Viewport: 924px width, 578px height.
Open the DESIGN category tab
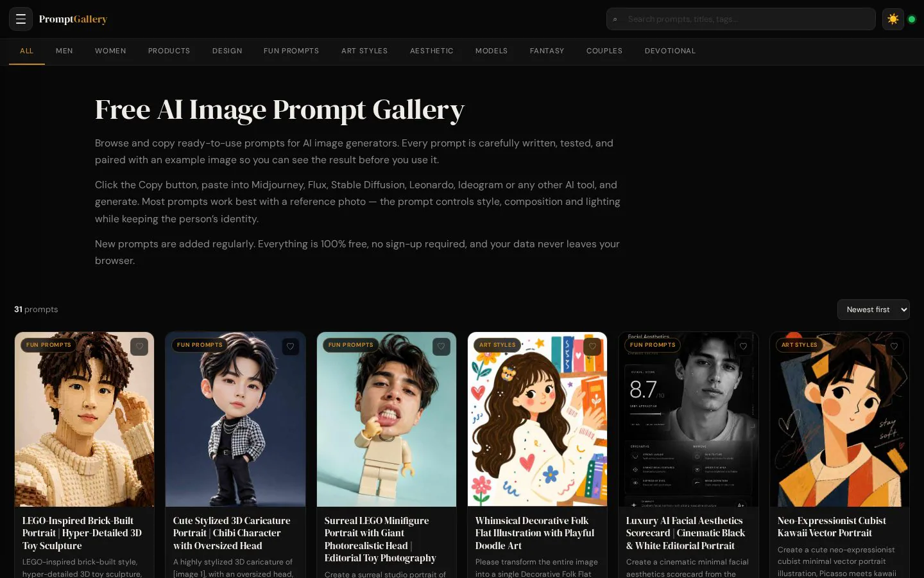coord(227,51)
